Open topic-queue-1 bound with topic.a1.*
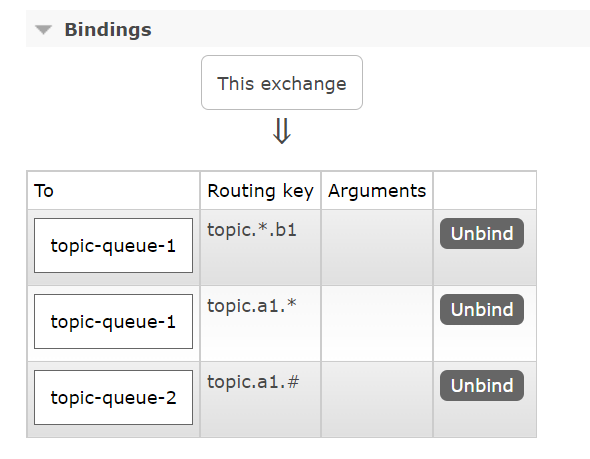The width and height of the screenshot is (590, 459). (113, 322)
